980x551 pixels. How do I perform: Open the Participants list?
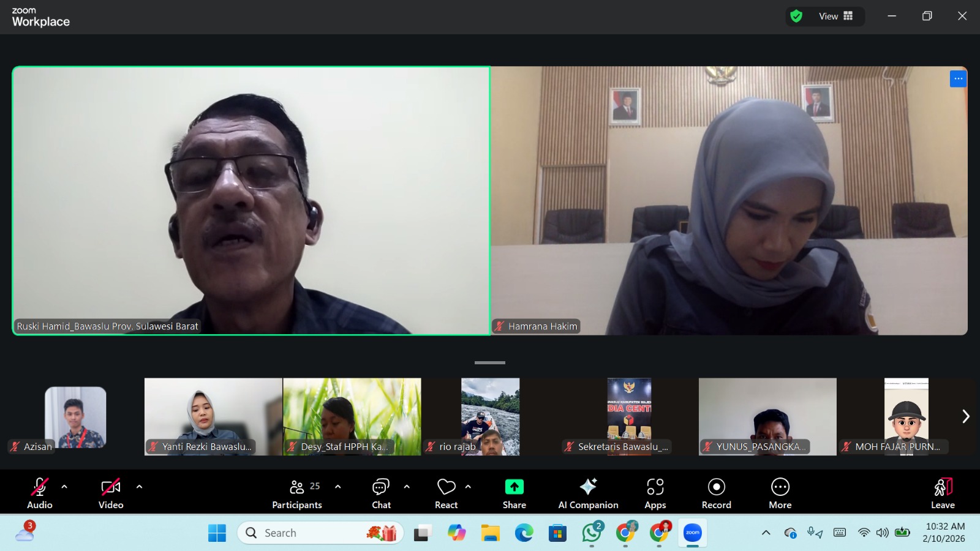[x=297, y=493]
